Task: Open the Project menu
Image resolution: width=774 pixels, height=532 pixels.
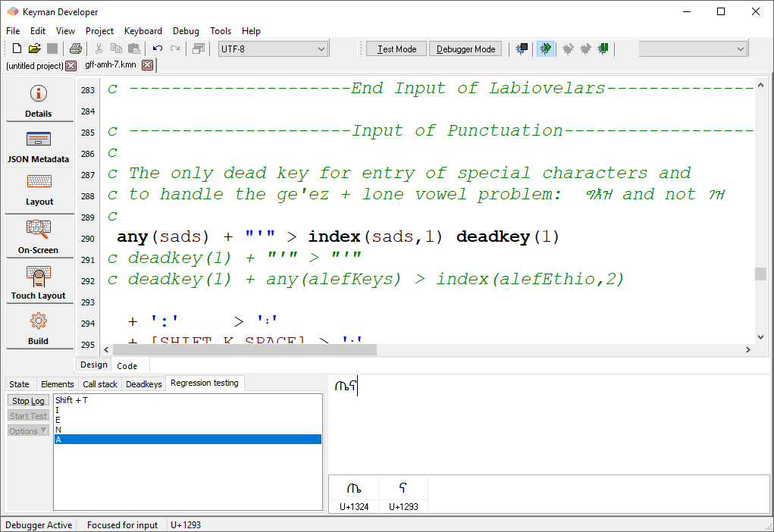Action: pos(99,30)
